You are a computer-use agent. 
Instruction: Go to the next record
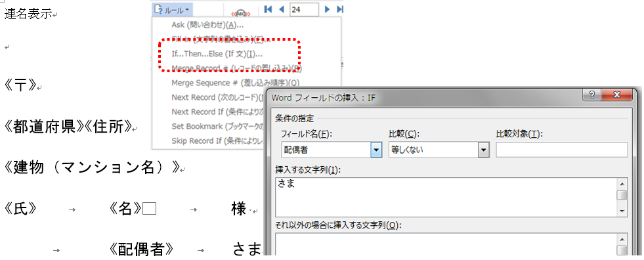(x=328, y=9)
